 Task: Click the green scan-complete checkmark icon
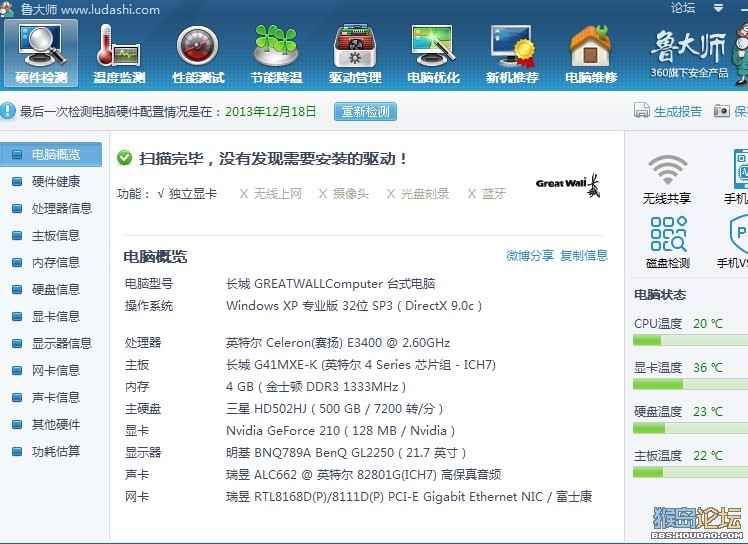(x=125, y=157)
